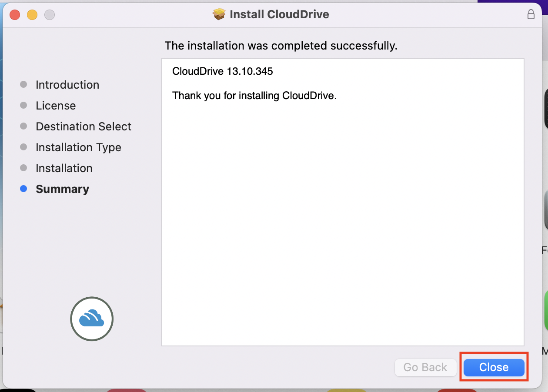Click the "Install CloudDrive" window title
The height and width of the screenshot is (392, 548).
click(x=279, y=14)
